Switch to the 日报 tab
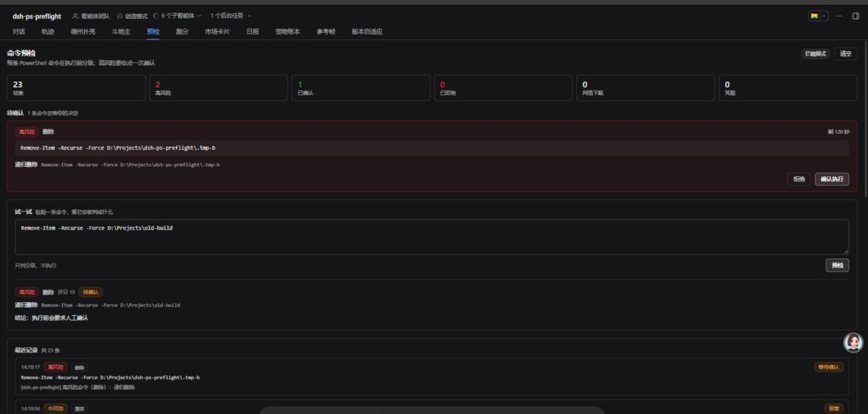The height and width of the screenshot is (414, 868). 252,31
